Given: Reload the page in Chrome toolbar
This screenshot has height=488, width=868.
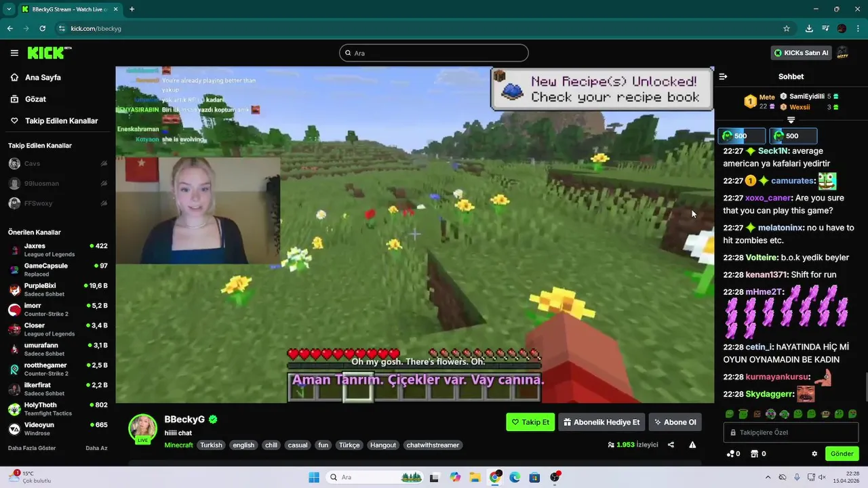Looking at the screenshot, I should [43, 28].
